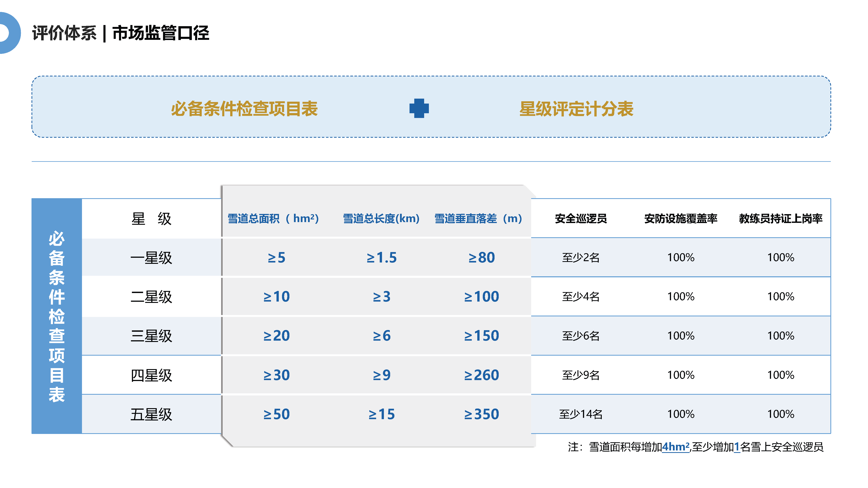This screenshot has width=868, height=488.
Task: Click the ≥3 length cell
Action: point(381,297)
